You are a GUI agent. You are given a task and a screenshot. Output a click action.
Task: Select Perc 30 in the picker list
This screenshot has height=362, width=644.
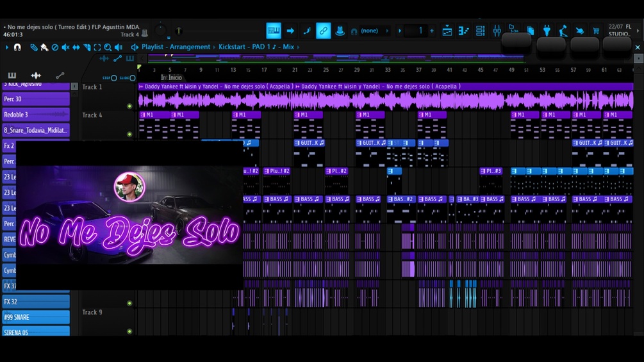36,99
